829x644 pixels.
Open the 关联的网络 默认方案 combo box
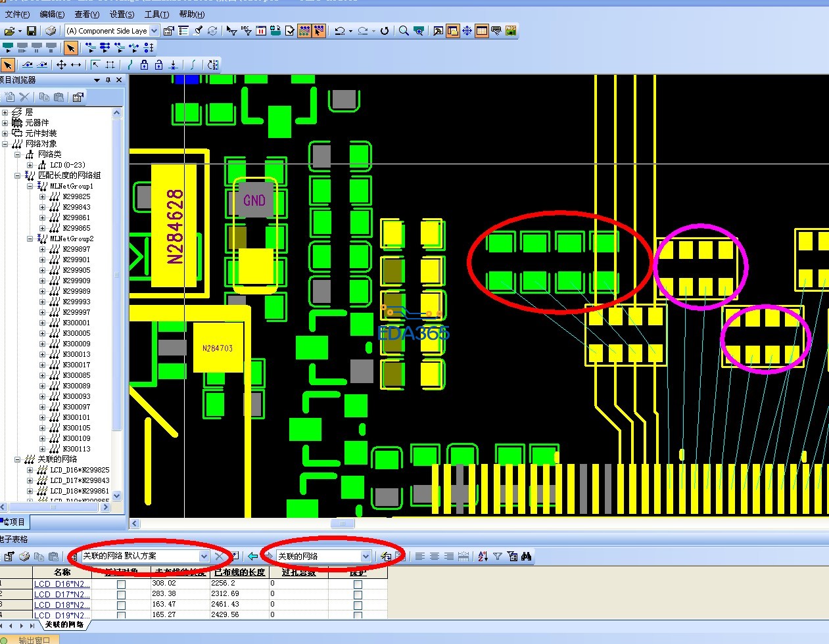204,557
